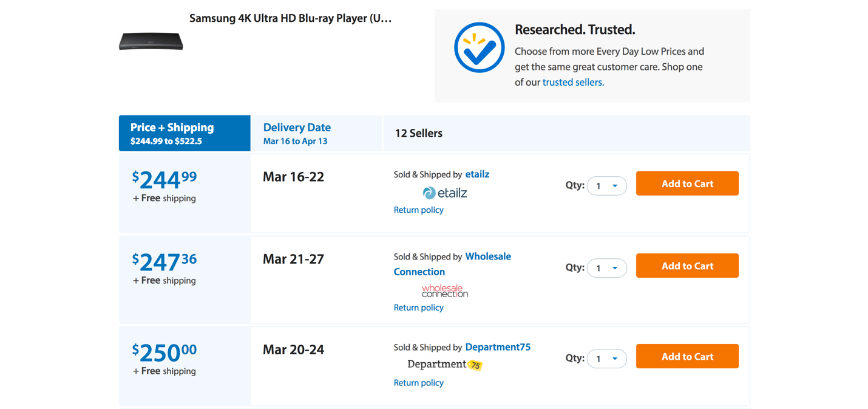Viewport: 868px width, 409px height.
Task: Open the trusted sellers link
Action: 573,82
